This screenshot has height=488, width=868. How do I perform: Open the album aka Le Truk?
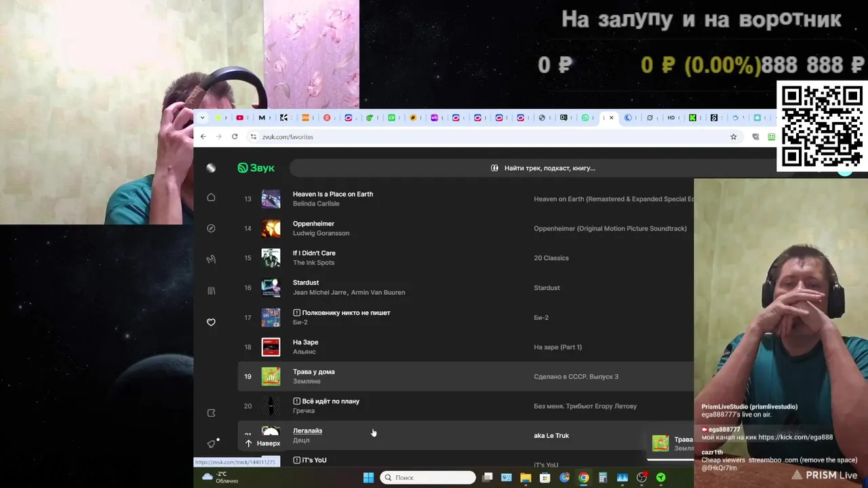tap(551, 436)
